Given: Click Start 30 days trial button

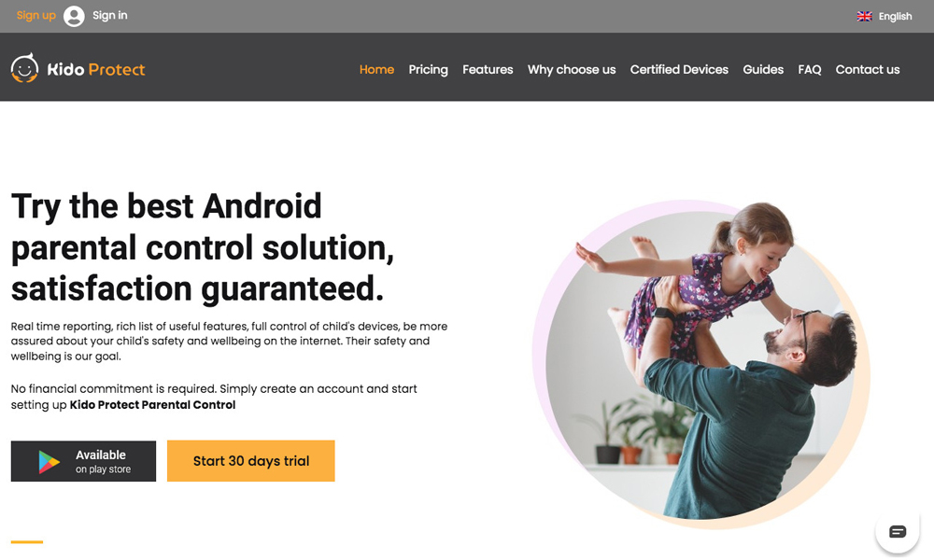Looking at the screenshot, I should tap(250, 461).
